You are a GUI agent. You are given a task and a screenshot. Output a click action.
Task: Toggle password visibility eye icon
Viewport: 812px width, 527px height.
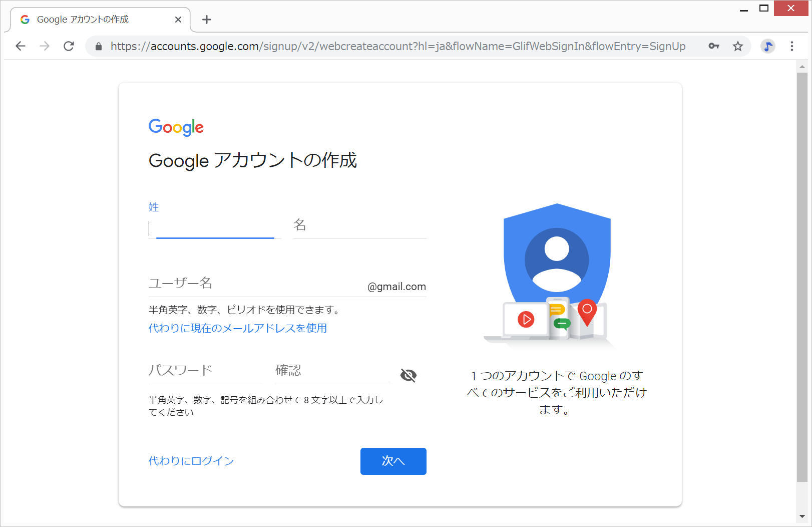coord(409,375)
